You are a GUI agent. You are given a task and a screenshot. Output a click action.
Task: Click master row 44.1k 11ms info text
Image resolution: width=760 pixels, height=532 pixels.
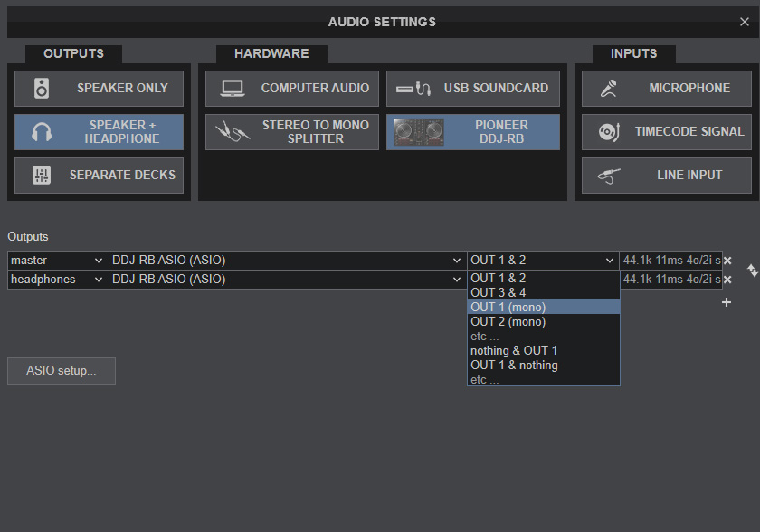point(670,261)
